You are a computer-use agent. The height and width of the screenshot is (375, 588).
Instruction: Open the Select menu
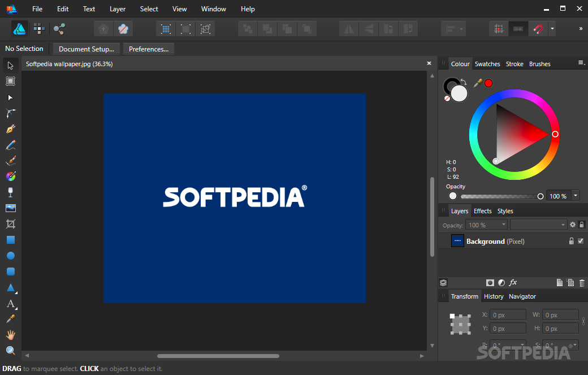pyautogui.click(x=149, y=9)
